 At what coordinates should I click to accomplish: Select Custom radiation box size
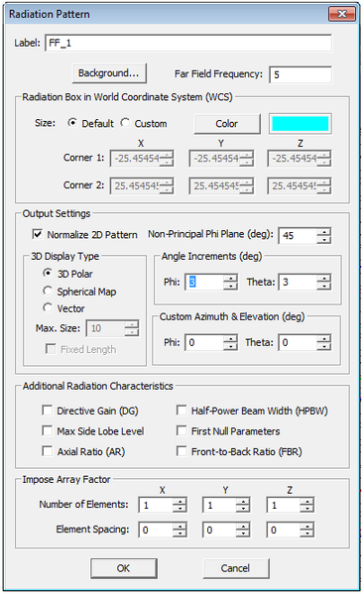click(125, 123)
